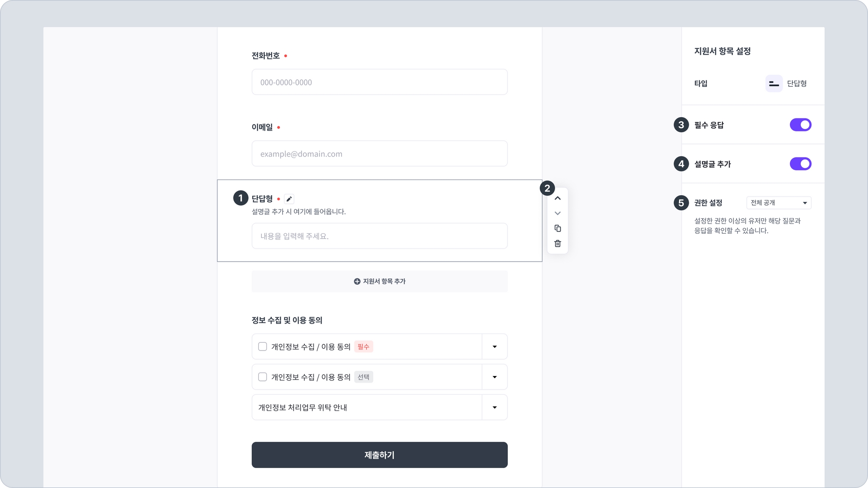The width and height of the screenshot is (868, 488).
Task: Focus the 이메일 example@domain.com field
Action: 379,154
